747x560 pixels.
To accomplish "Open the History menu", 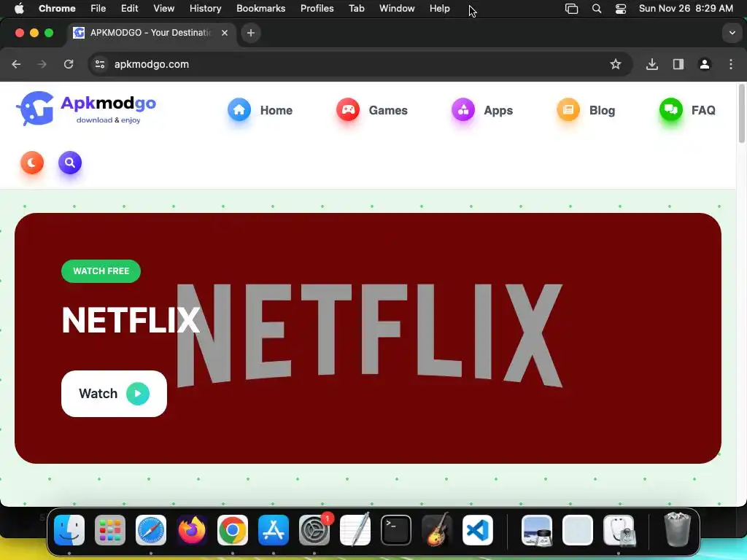I will (x=205, y=9).
